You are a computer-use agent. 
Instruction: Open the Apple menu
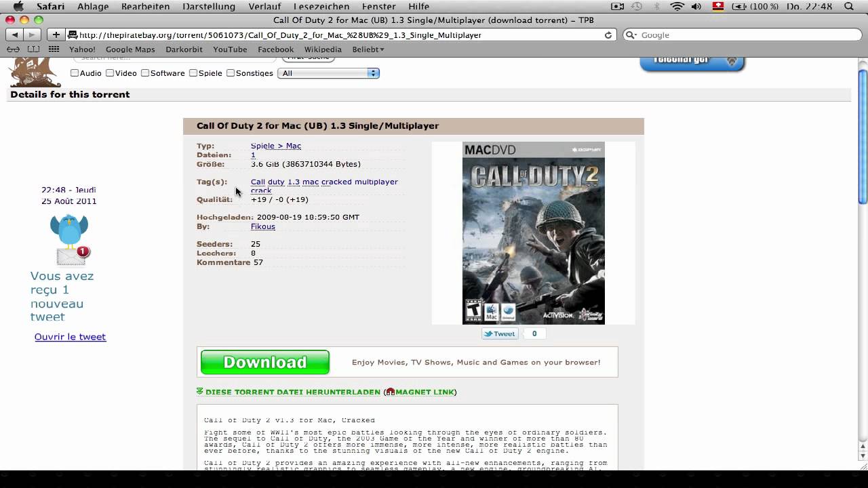[18, 6]
